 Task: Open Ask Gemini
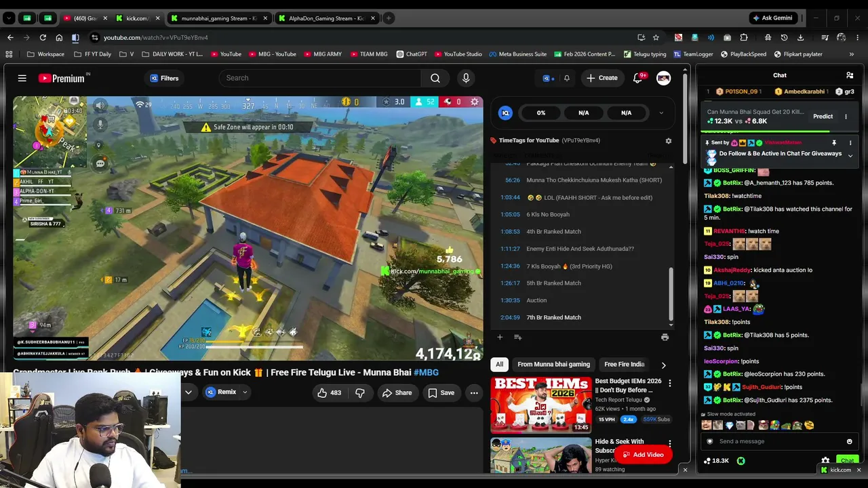[x=772, y=18]
